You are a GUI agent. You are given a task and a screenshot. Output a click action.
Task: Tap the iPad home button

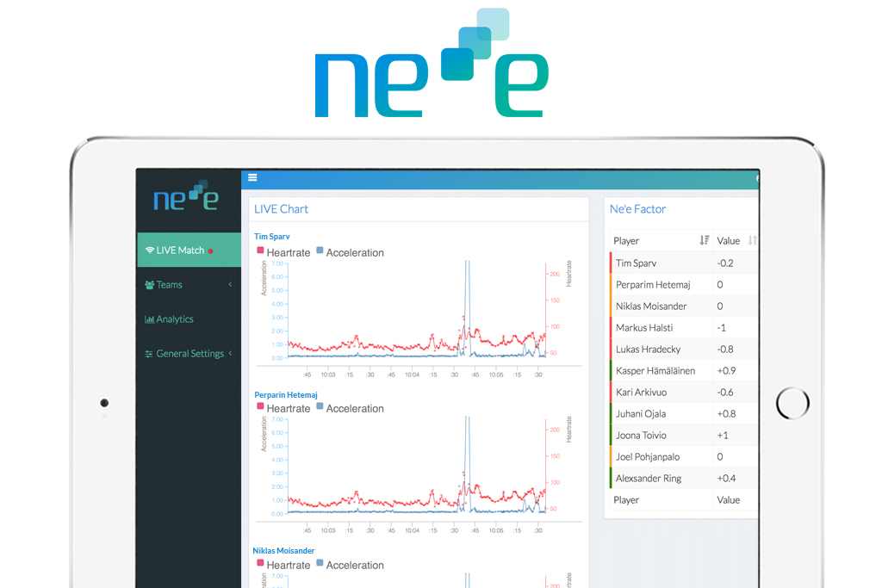(792, 403)
